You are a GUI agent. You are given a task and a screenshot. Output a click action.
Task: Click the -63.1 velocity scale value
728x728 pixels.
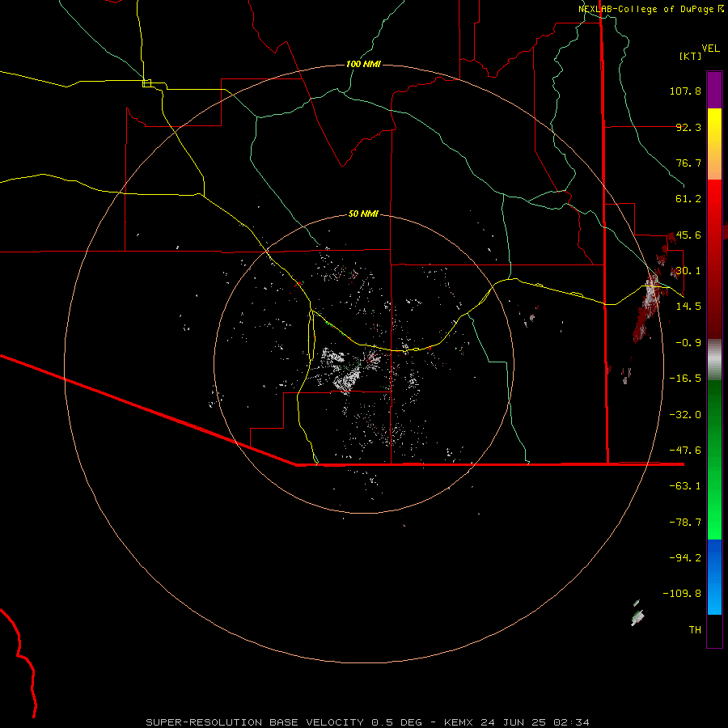tap(685, 486)
